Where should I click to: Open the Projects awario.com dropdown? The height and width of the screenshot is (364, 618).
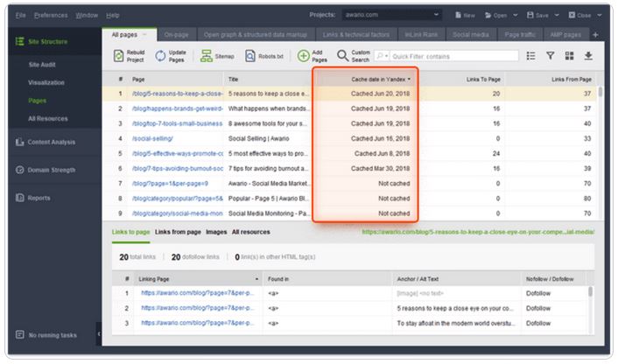(391, 15)
